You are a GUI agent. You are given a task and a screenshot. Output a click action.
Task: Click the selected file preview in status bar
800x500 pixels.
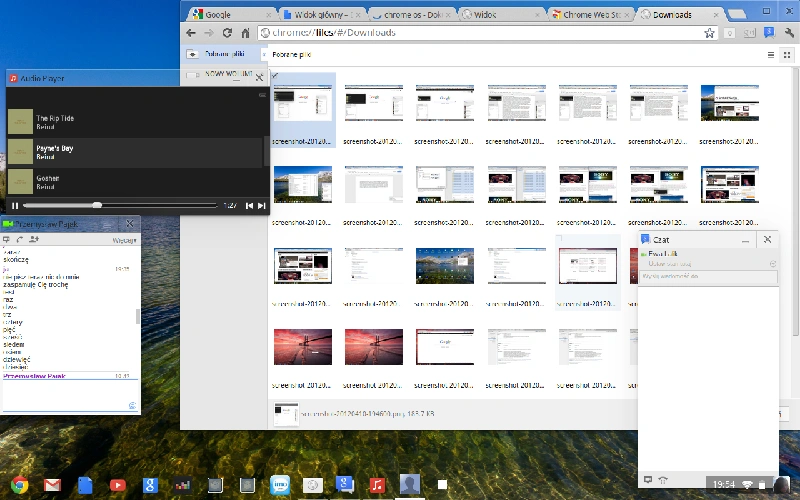286,414
